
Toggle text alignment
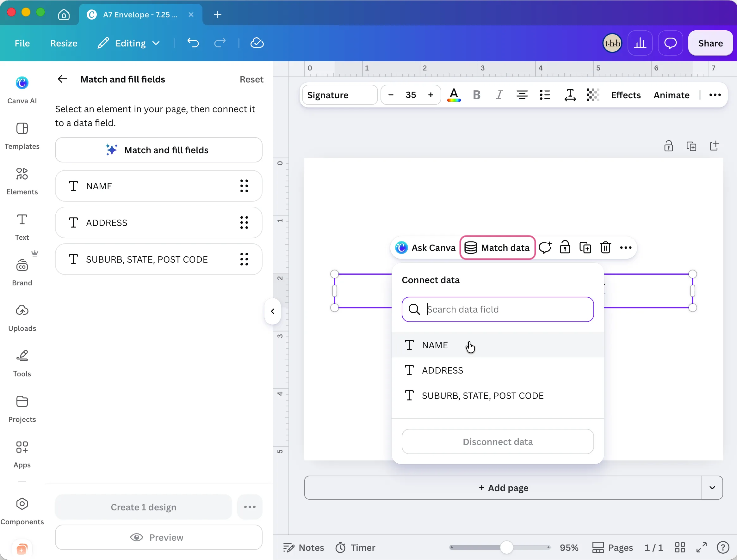(x=522, y=95)
